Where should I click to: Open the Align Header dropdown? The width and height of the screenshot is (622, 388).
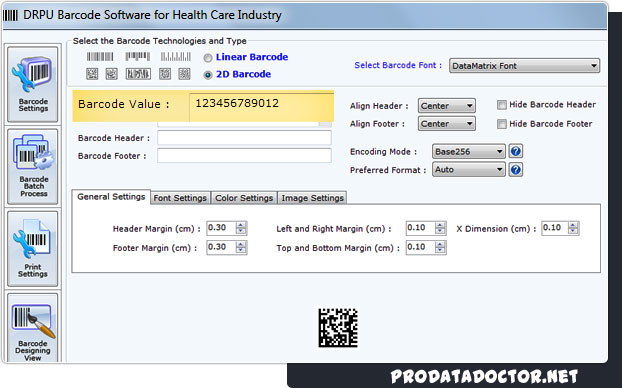tap(447, 106)
